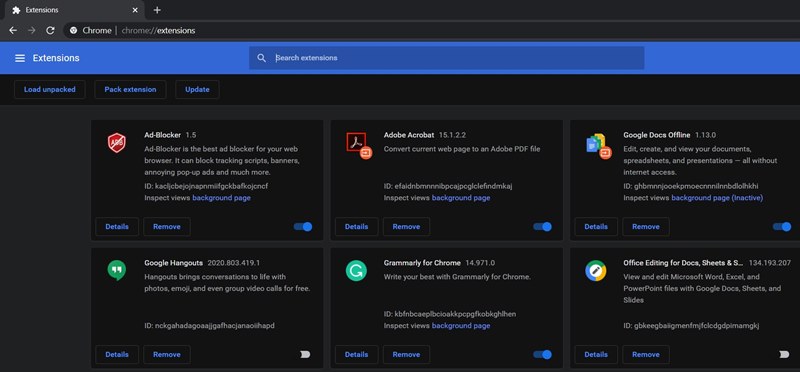Click Hangouts ID nckgahadagoaajjgafhacjanaoiihapd

[209, 326]
